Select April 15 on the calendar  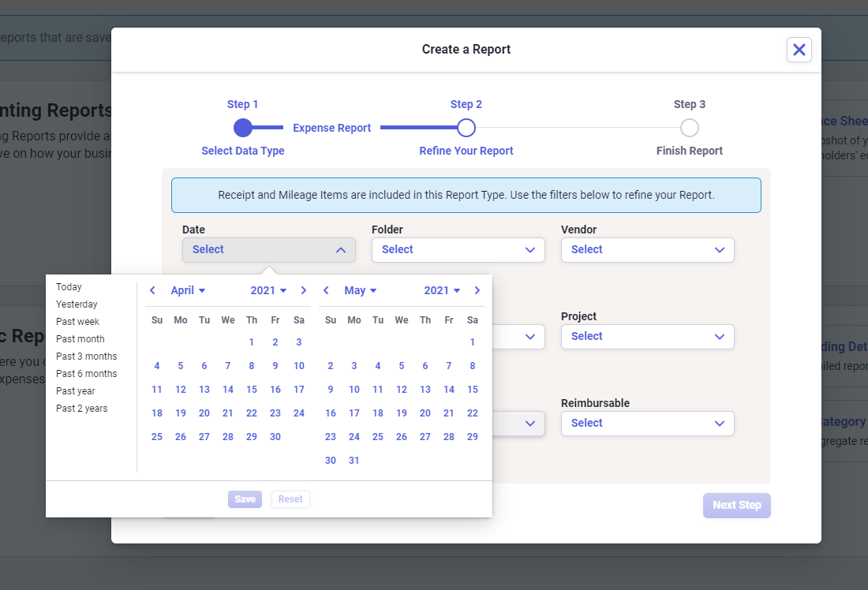click(x=252, y=389)
